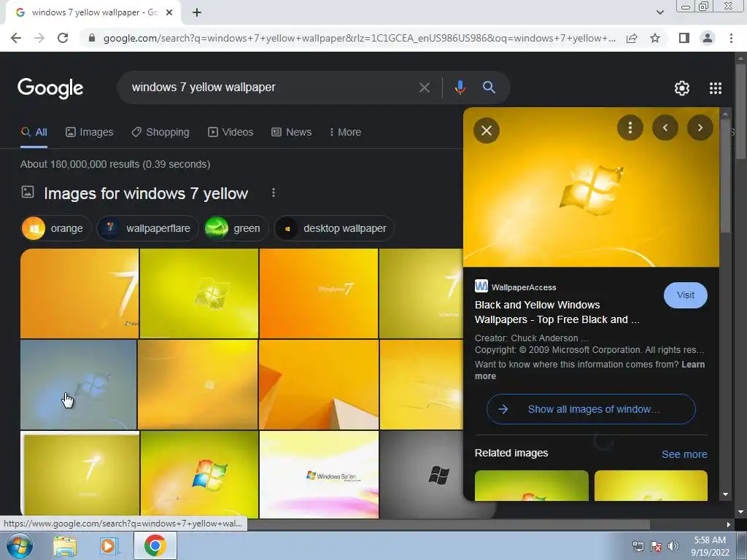The height and width of the screenshot is (560, 747).
Task: Expand the More search categories menu
Action: pos(345,132)
